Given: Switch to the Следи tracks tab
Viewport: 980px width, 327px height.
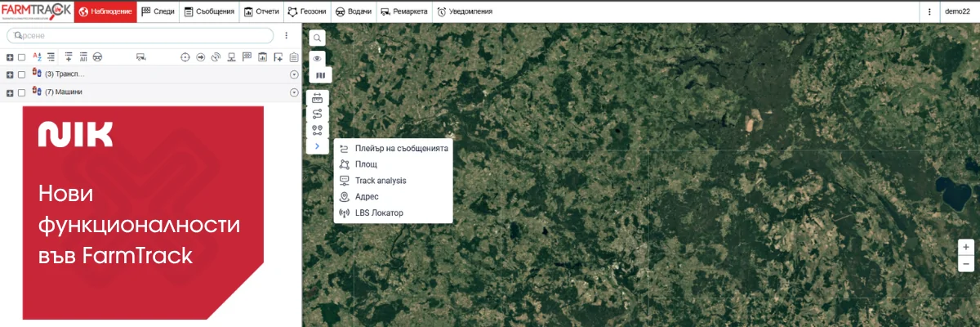Looking at the screenshot, I should [x=158, y=11].
